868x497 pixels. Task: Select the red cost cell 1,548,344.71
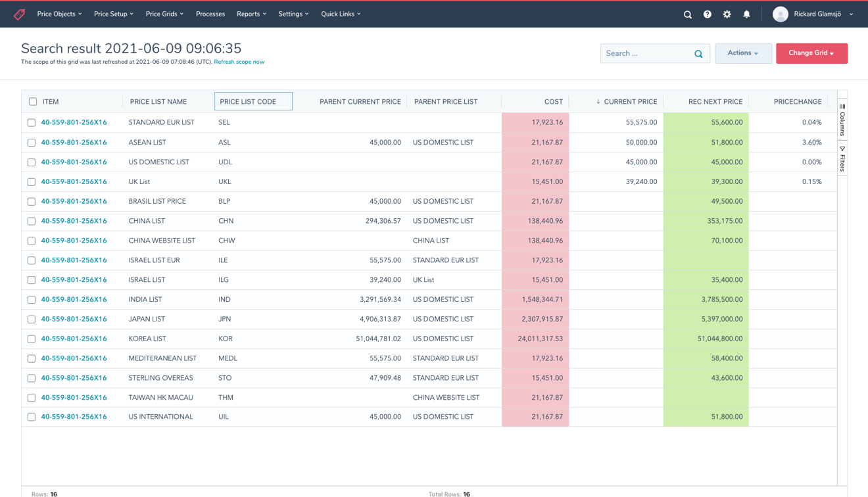(535, 300)
